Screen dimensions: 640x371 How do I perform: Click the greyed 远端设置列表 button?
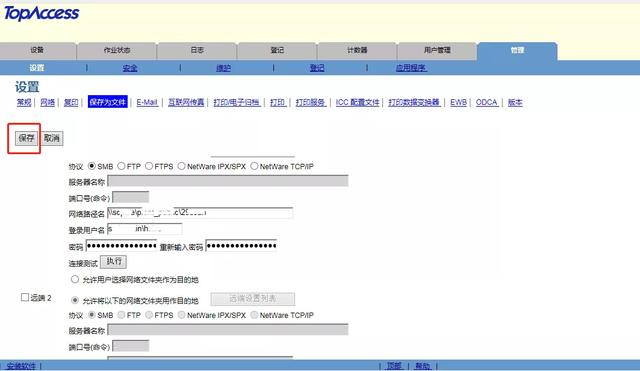coord(253,299)
